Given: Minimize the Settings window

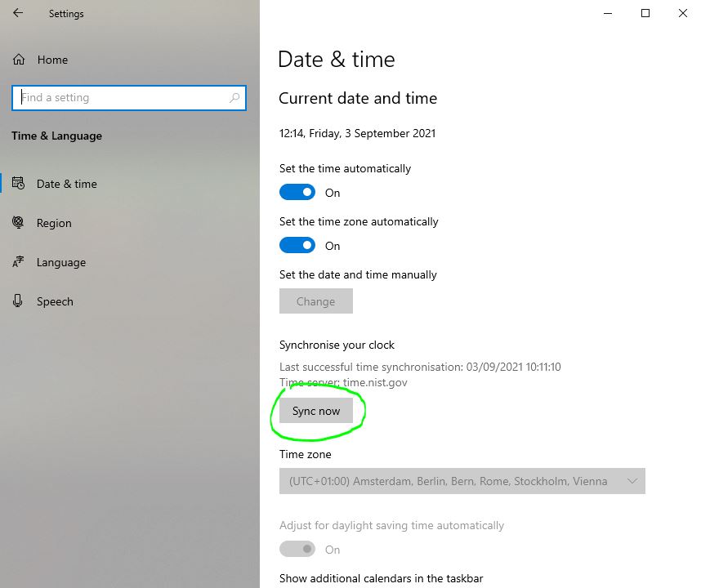Looking at the screenshot, I should (x=608, y=13).
